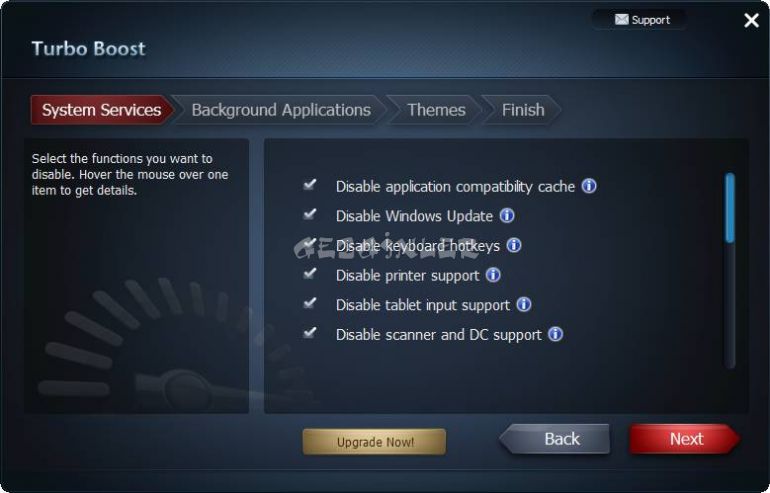This screenshot has height=493, width=770.
Task: Switch to Background Applications step
Action: click(x=280, y=110)
